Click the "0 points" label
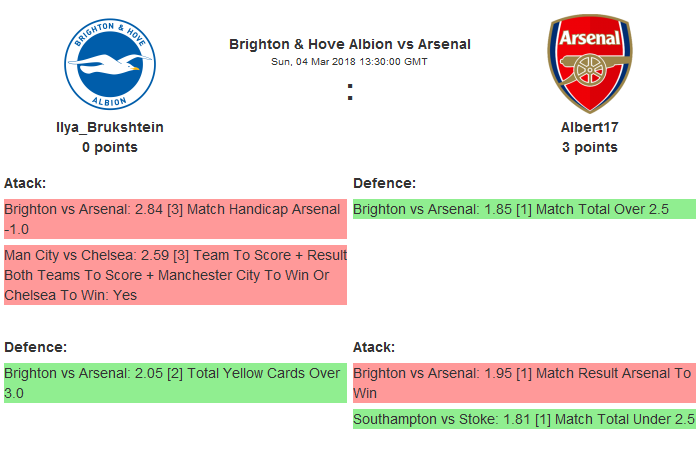700x460 pixels. (x=110, y=147)
